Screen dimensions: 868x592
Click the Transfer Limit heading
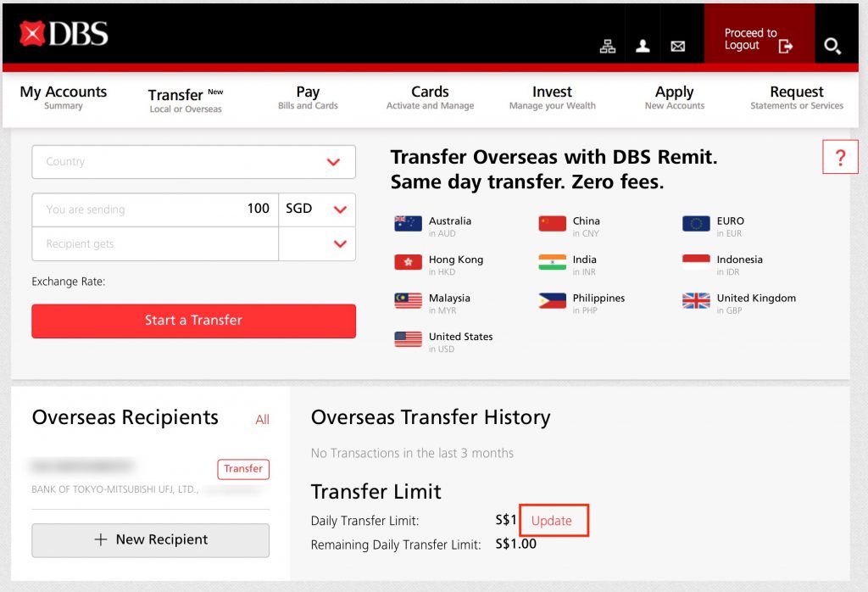pos(376,492)
